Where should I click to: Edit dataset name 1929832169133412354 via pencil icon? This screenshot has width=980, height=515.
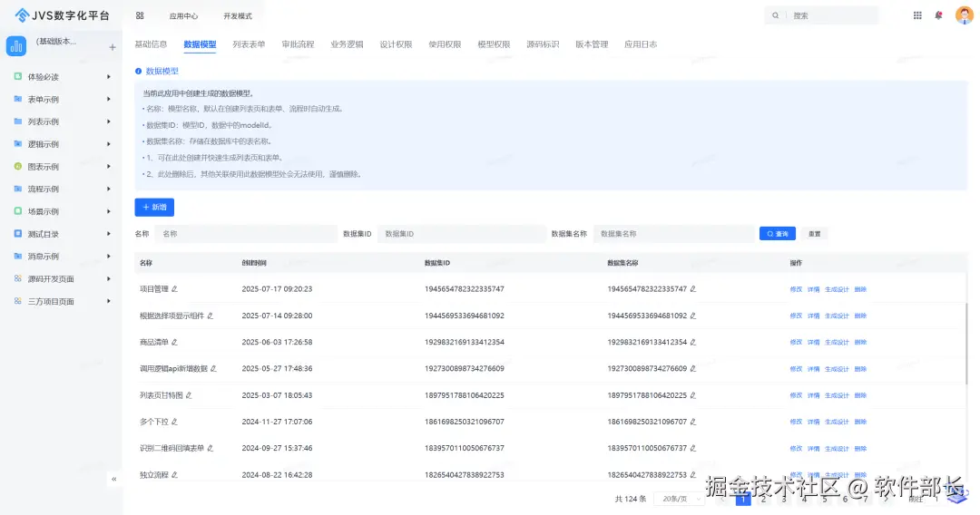tap(693, 342)
